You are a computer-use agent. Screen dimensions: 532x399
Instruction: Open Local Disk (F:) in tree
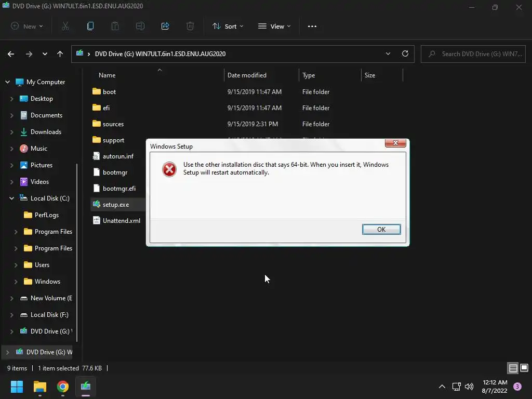coord(49,315)
